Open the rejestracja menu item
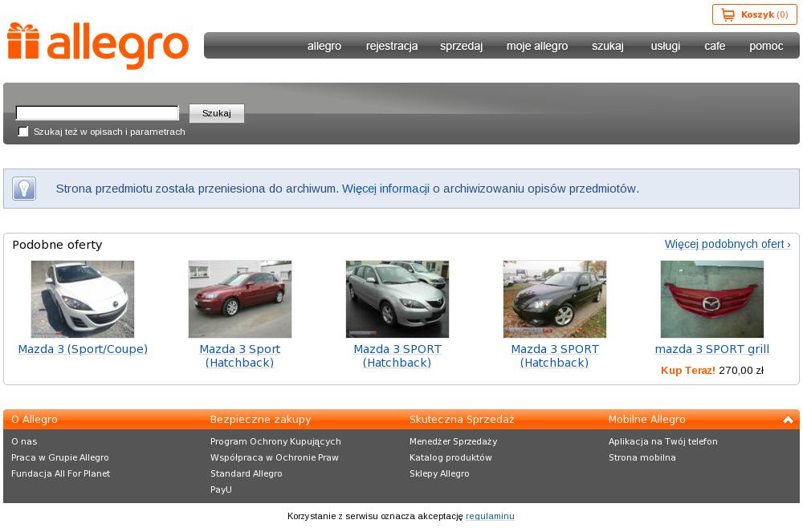Viewport: 803px width, 532px height. [392, 46]
